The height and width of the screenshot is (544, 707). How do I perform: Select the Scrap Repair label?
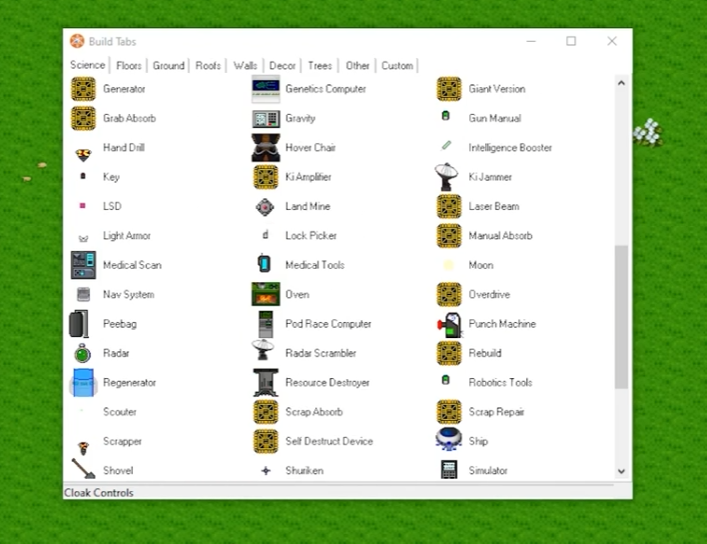[496, 412]
